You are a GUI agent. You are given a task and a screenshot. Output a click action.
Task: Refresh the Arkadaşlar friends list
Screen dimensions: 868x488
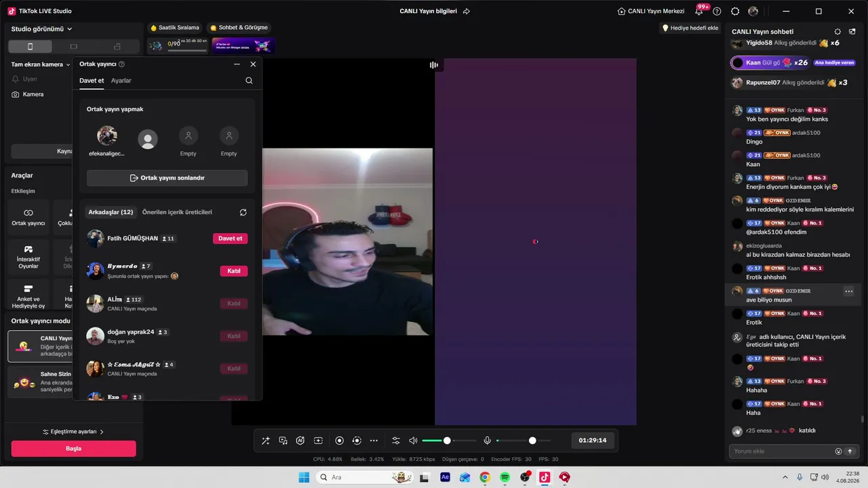coord(243,212)
